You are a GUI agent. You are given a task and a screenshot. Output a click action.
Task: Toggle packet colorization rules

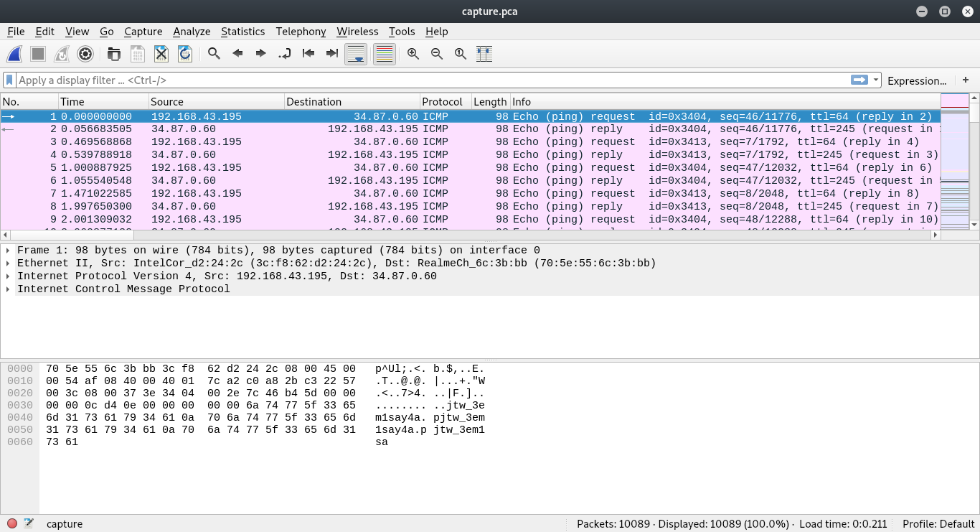click(385, 54)
